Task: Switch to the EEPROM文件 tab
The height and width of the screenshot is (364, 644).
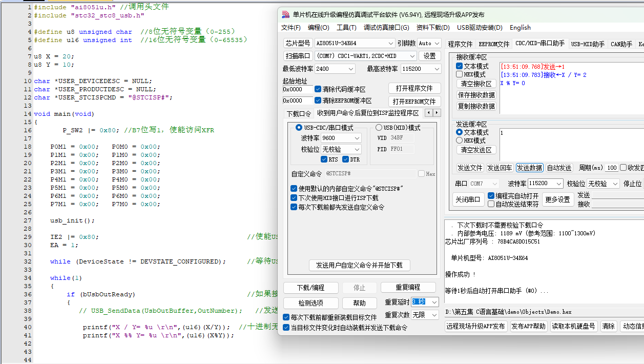Action: [x=494, y=44]
